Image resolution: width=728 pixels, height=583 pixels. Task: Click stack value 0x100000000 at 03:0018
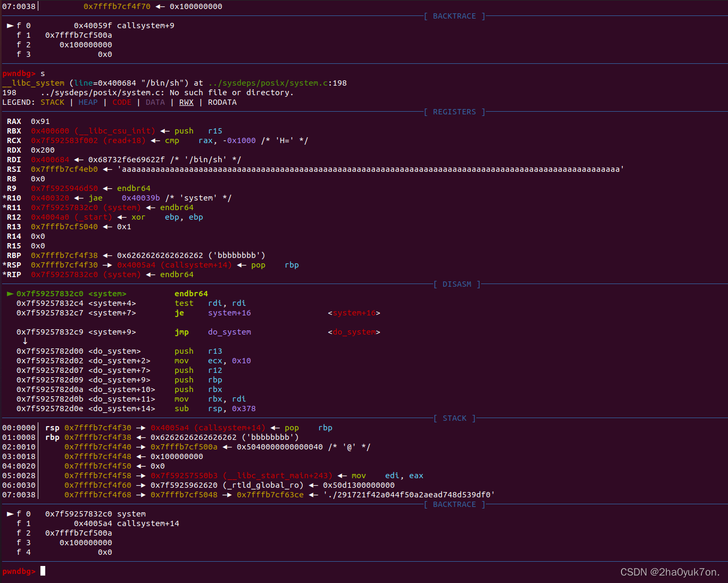(177, 456)
